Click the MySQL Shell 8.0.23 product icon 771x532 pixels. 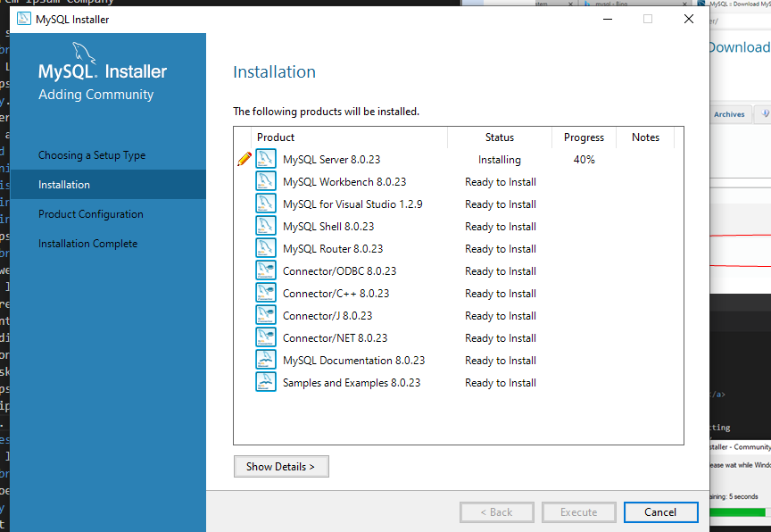[x=266, y=227]
